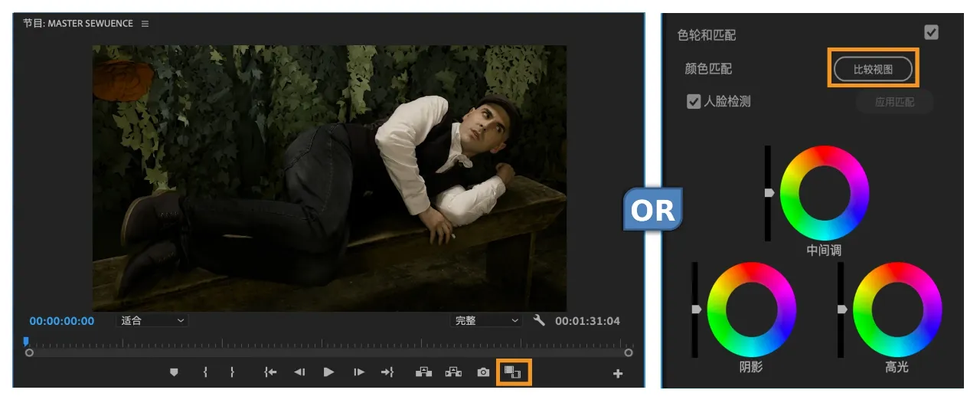Open the button editor plus icon

click(x=618, y=374)
